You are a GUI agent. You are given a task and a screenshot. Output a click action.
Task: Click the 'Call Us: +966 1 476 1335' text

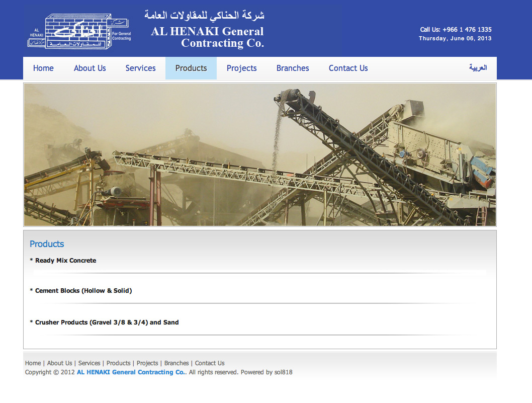[456, 30]
